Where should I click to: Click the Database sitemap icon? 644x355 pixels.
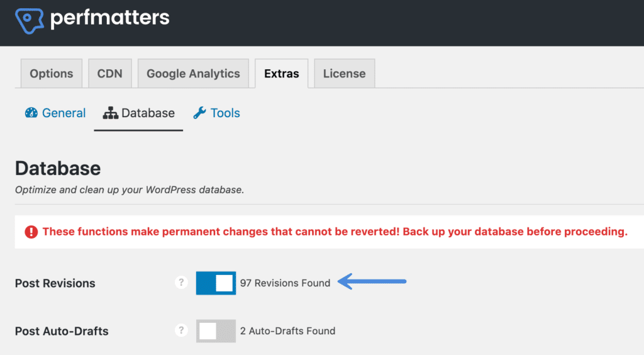click(x=110, y=113)
